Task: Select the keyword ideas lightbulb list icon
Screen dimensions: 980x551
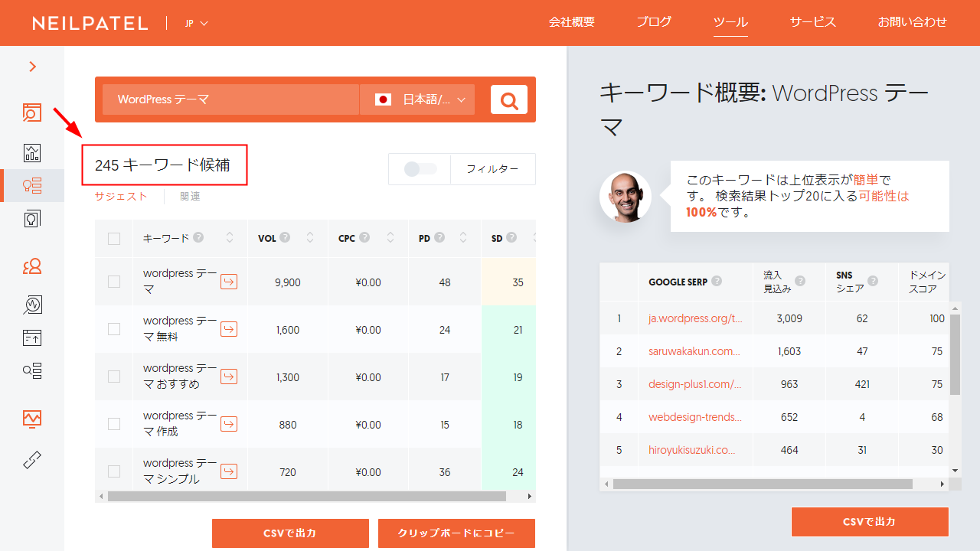Action: [x=32, y=185]
